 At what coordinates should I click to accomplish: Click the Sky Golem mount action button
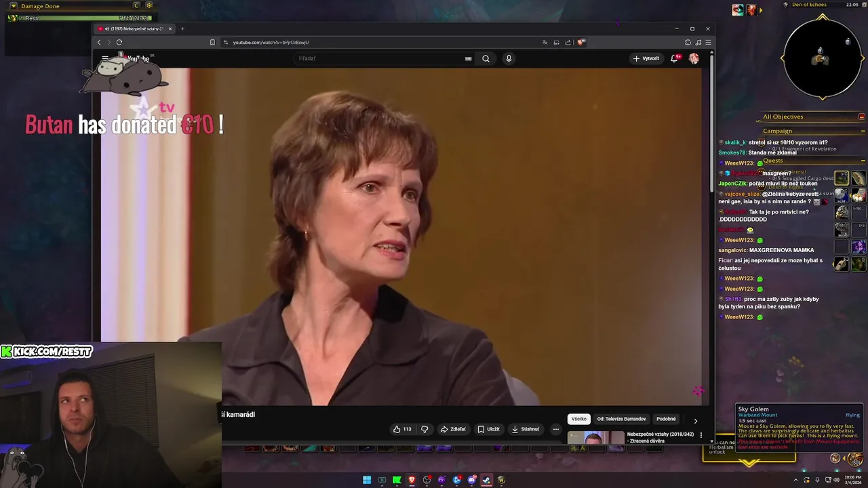pyautogui.click(x=854, y=458)
